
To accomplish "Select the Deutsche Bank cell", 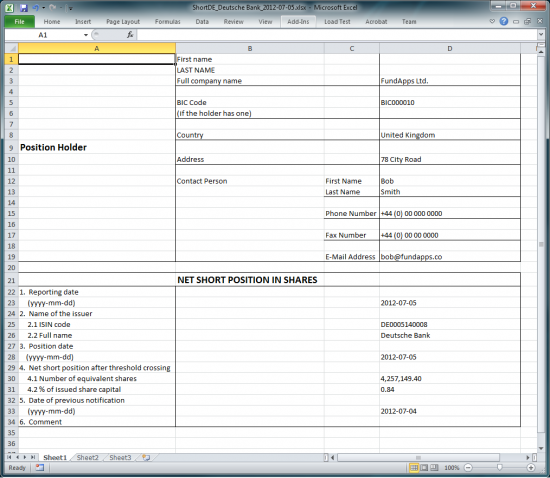I will coord(450,335).
